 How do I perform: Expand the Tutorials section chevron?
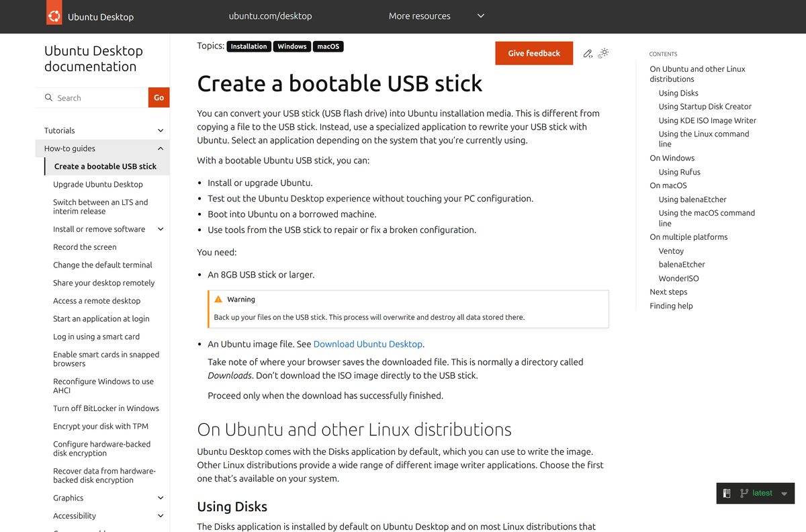point(161,130)
